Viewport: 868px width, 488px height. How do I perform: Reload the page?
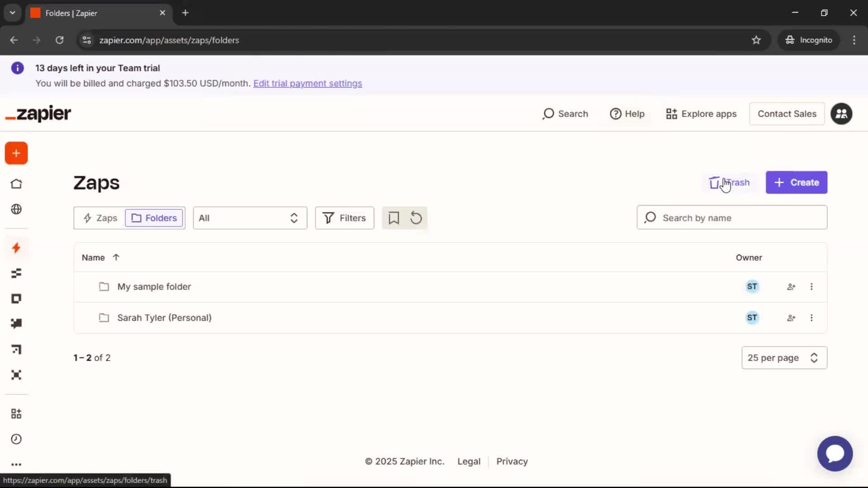click(x=59, y=40)
